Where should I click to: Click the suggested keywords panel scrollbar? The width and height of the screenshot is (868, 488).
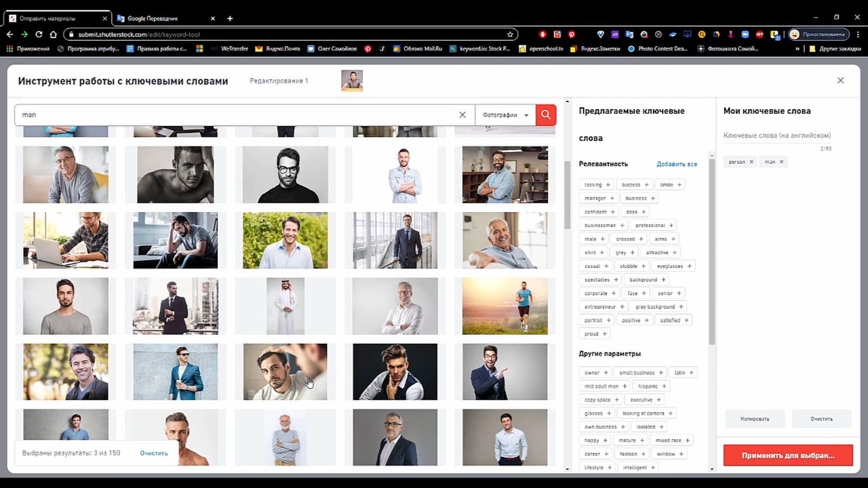(x=711, y=251)
